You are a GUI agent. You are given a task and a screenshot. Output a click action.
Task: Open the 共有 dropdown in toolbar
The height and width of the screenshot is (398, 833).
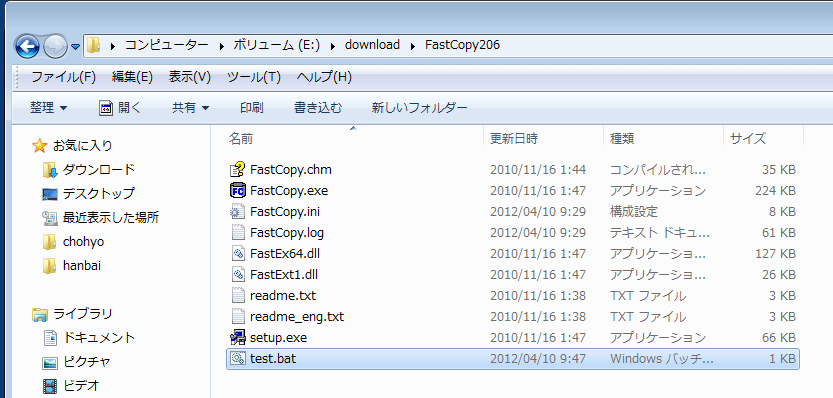click(190, 108)
